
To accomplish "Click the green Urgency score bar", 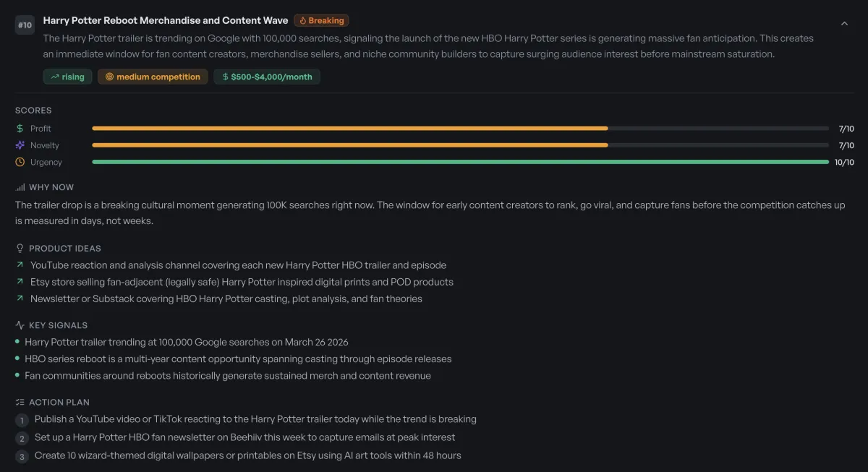I will (x=460, y=163).
